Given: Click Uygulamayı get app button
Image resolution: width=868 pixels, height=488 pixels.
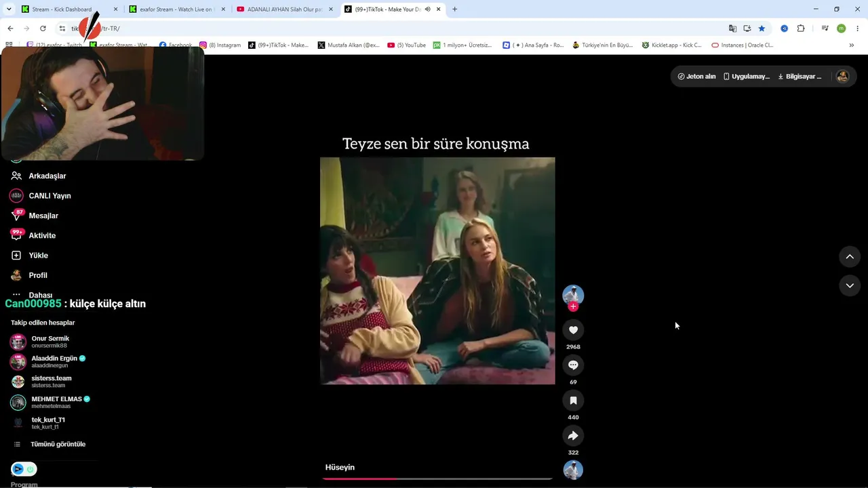Looking at the screenshot, I should click(x=746, y=77).
